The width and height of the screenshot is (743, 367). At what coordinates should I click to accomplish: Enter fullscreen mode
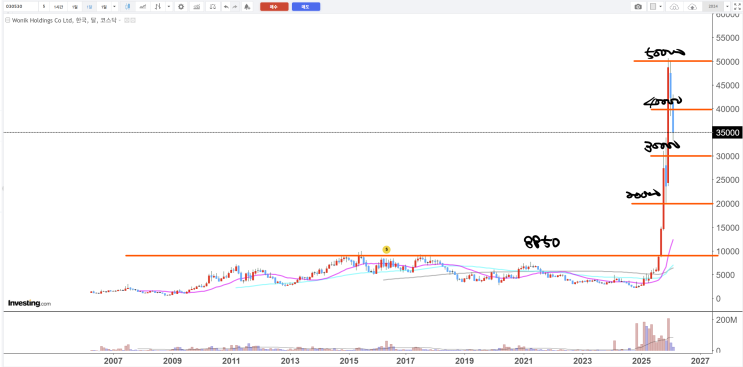737,7
